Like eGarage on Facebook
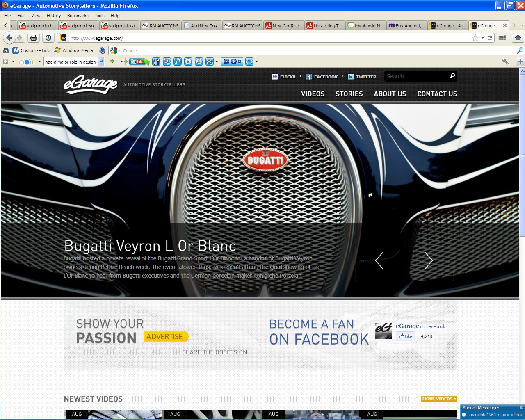This screenshot has width=525, height=420. click(406, 336)
